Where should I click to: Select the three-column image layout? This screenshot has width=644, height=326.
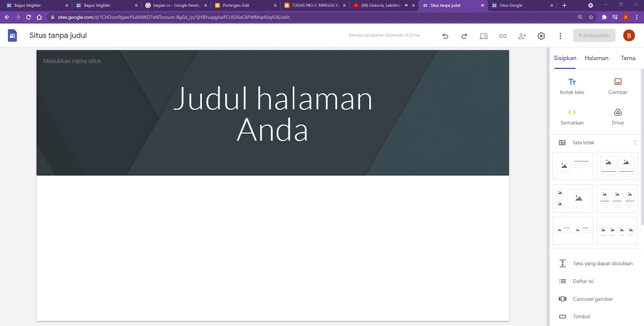pos(617,198)
